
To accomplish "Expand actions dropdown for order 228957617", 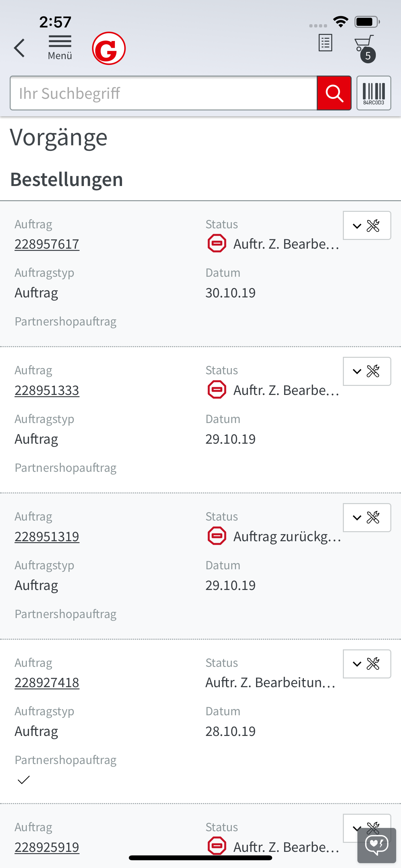I will coord(367,226).
